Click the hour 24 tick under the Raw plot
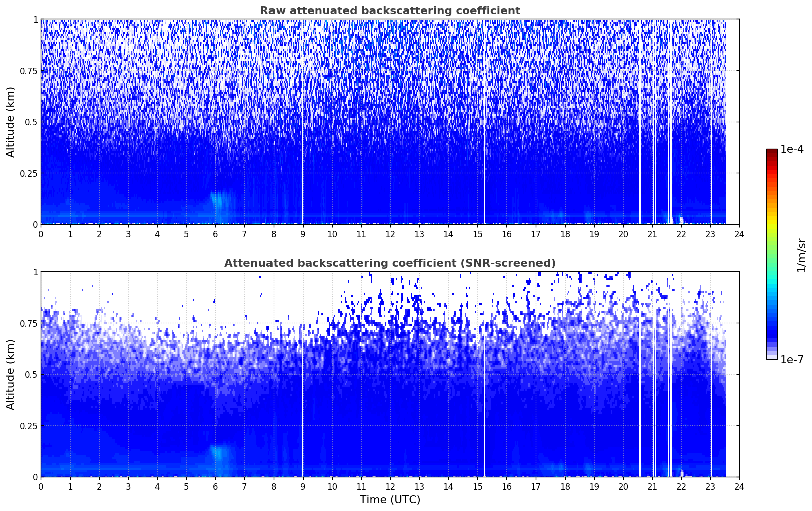The image size is (812, 511). [739, 234]
